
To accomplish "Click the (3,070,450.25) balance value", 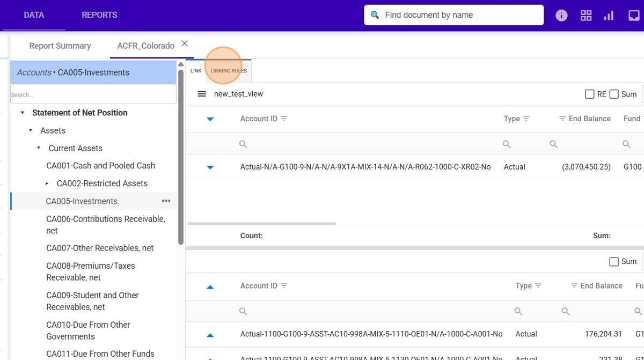I will pyautogui.click(x=586, y=167).
